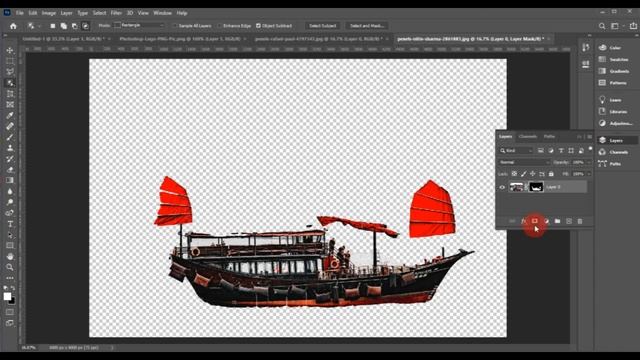
Task: Enable the Enhance Edge checkbox
Action: [220, 26]
